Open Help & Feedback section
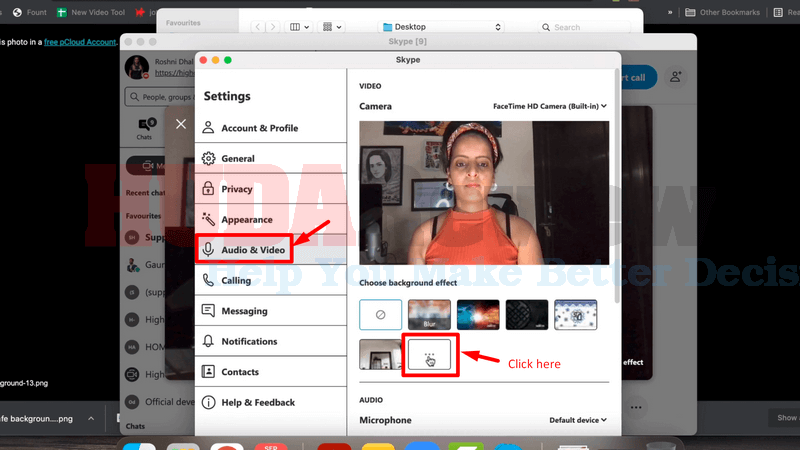 coord(270,403)
